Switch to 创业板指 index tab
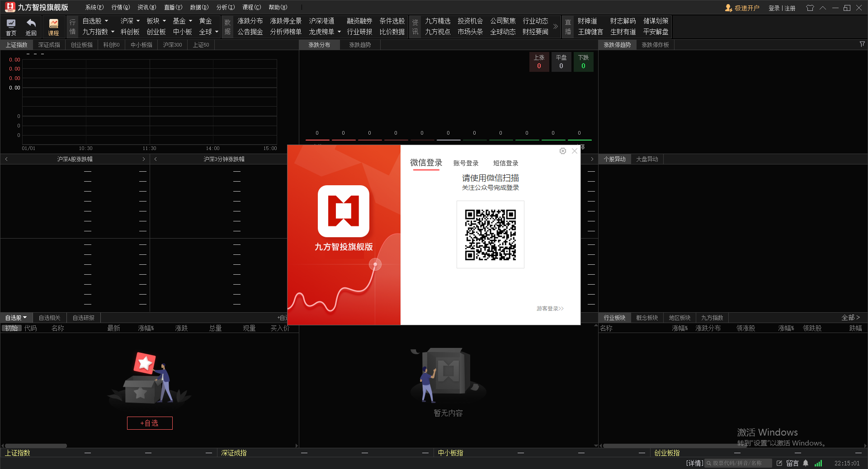The image size is (868, 469). tap(81, 45)
